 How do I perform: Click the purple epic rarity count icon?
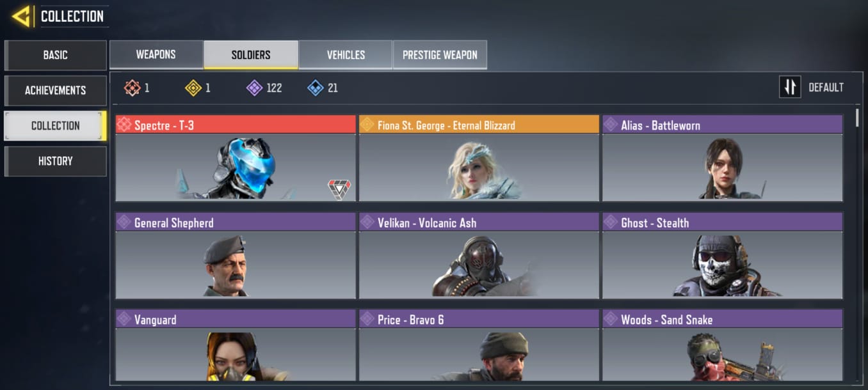[254, 88]
